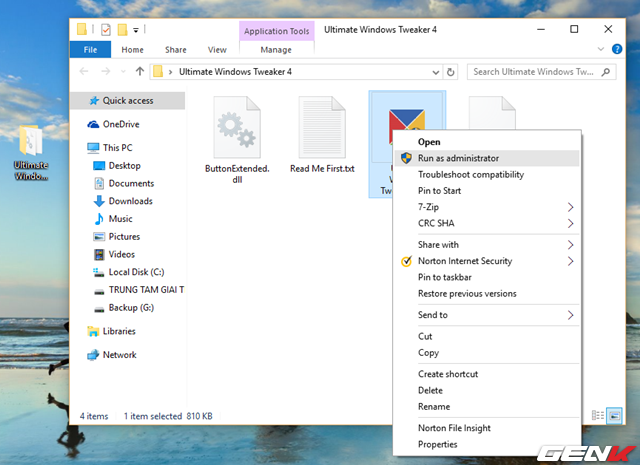Click the Up directory arrow

140,71
